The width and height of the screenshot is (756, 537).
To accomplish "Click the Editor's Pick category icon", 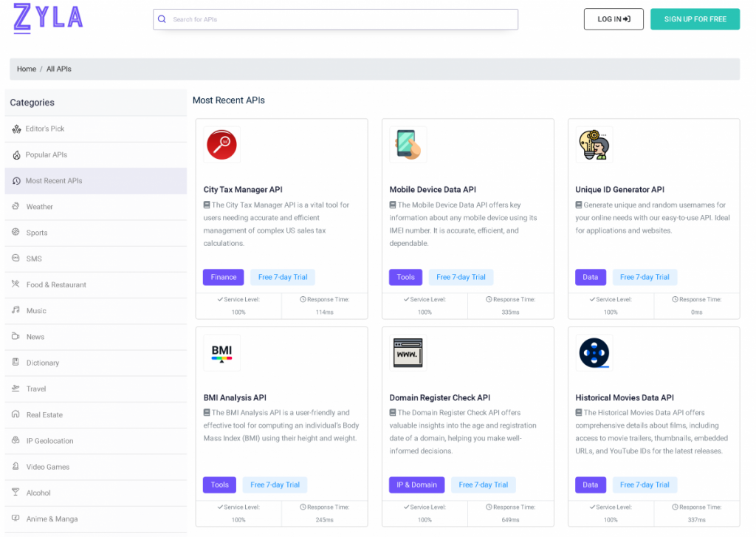I will point(16,129).
